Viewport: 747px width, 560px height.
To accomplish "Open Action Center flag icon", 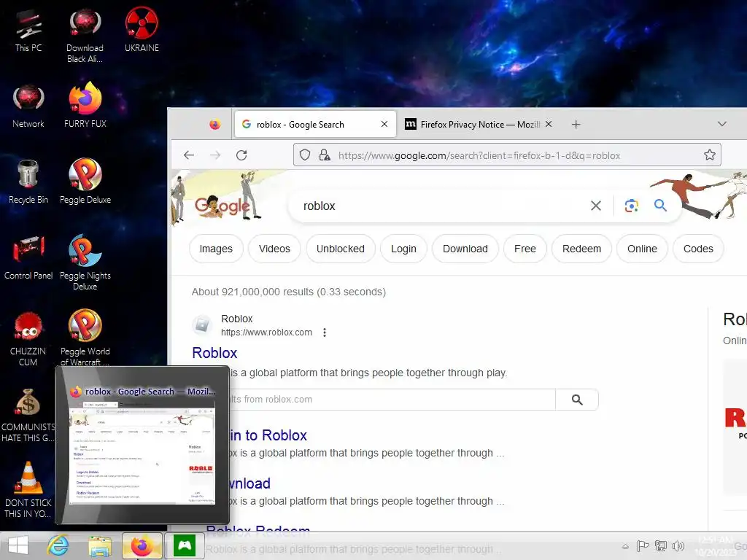I will [x=643, y=545].
